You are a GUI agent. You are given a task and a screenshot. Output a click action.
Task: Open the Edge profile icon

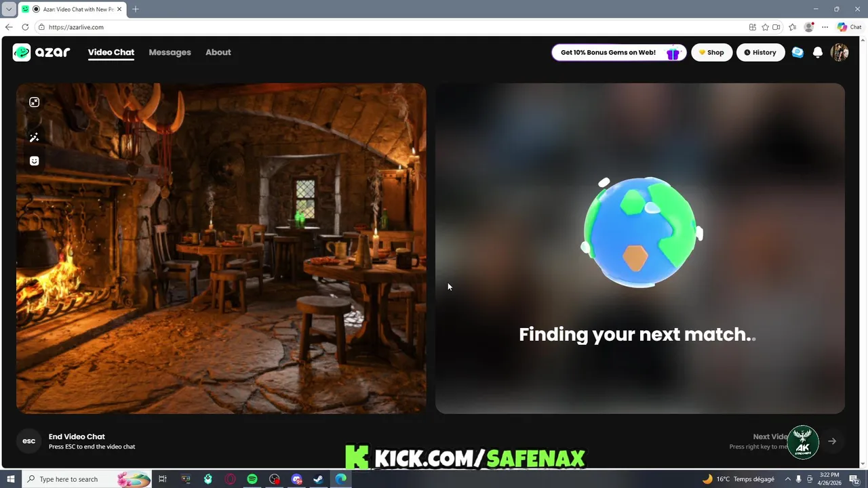tap(809, 27)
